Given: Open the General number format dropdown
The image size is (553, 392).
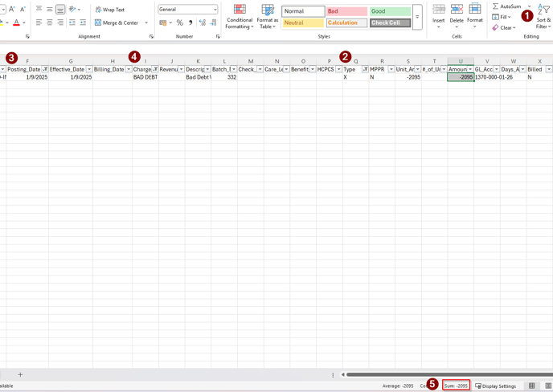Looking at the screenshot, I should pos(215,10).
